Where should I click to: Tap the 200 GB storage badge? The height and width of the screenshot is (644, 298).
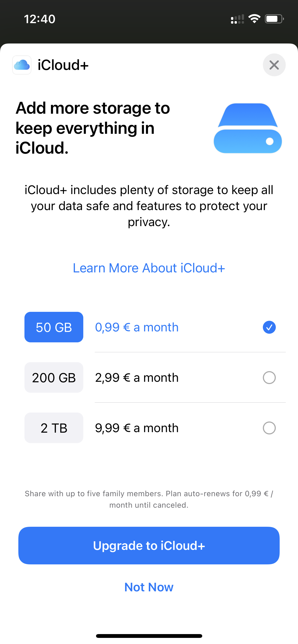point(54,377)
